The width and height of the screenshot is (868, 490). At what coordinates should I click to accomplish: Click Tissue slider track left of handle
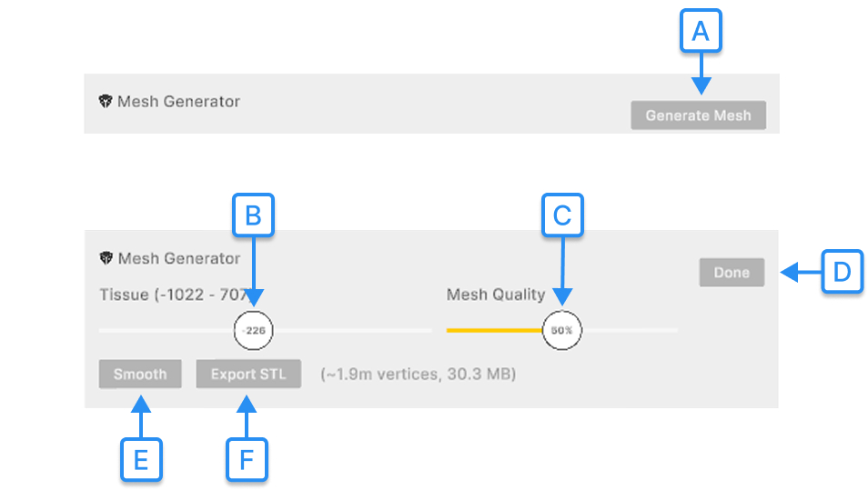[x=164, y=330]
